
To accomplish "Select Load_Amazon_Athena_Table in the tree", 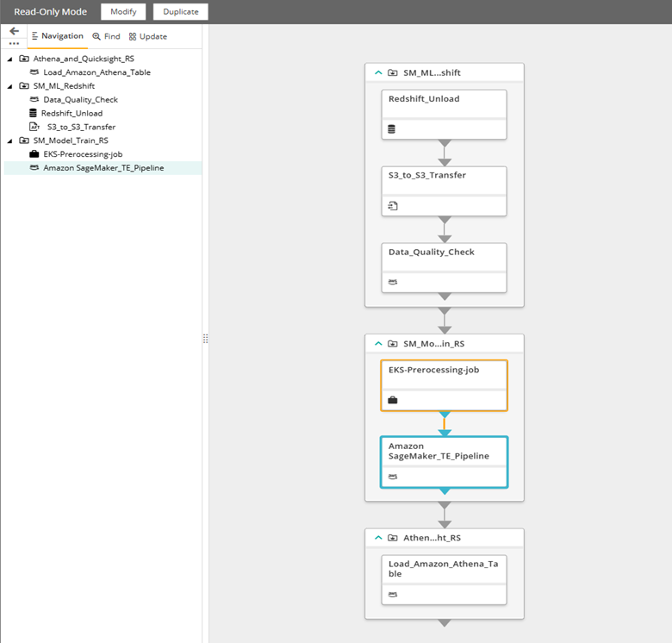I will click(x=96, y=72).
